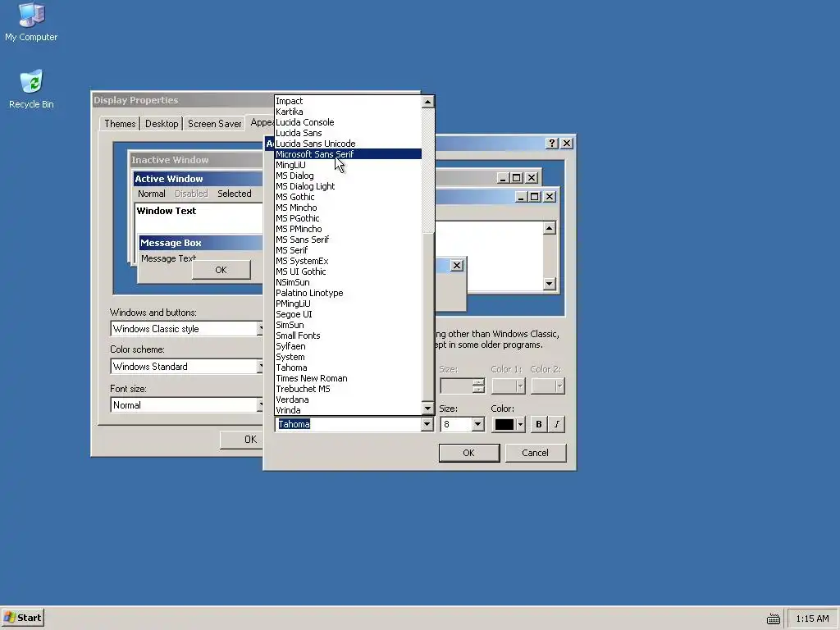The width and height of the screenshot is (840, 630).
Task: Select MS Mincho font
Action: [348, 208]
